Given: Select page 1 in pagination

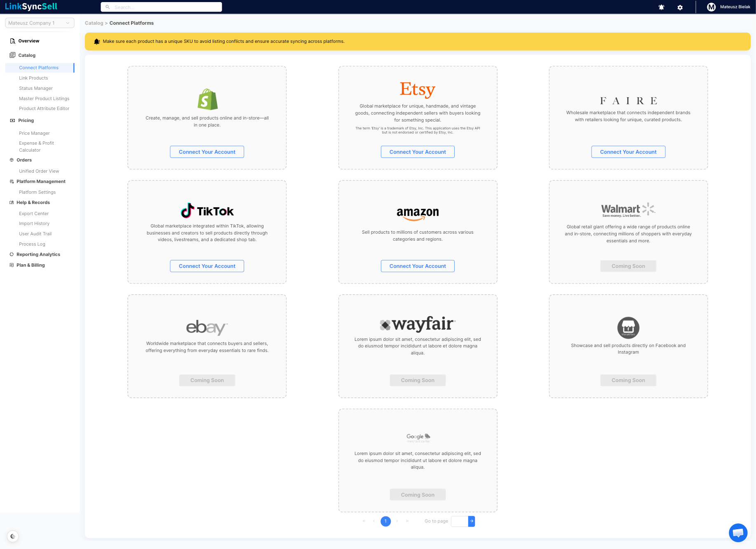Looking at the screenshot, I should 385,521.
